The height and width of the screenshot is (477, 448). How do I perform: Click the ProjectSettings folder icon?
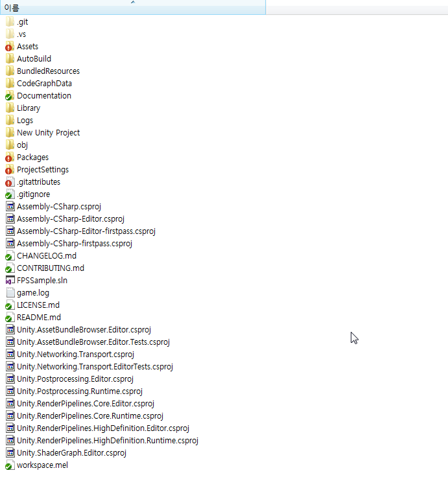(10, 169)
